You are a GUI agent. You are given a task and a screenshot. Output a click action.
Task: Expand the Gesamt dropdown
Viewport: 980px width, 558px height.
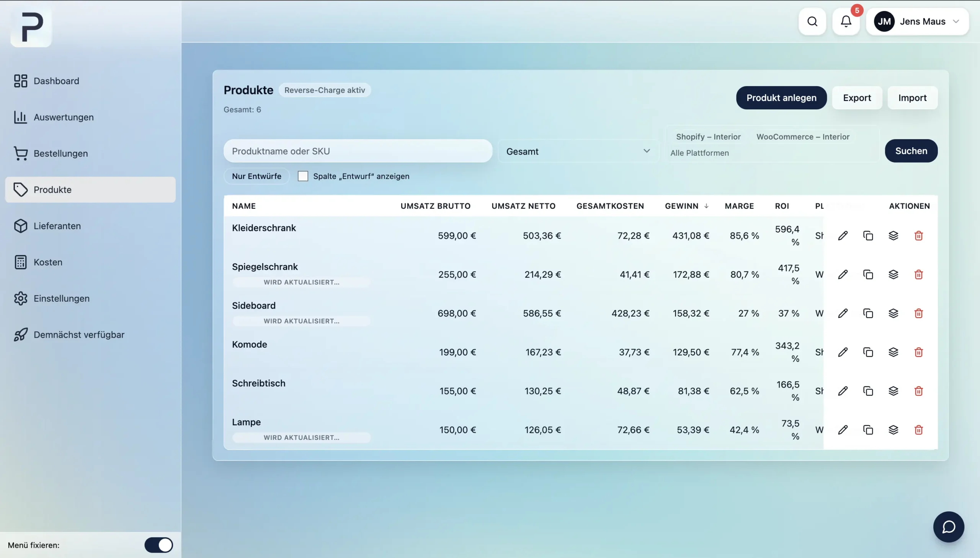tap(578, 151)
